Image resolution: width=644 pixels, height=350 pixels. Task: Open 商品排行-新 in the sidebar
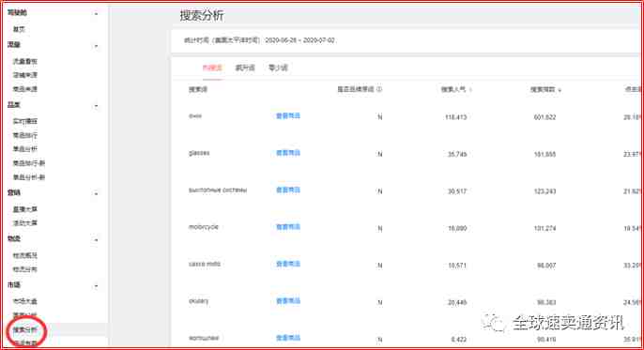(x=29, y=163)
